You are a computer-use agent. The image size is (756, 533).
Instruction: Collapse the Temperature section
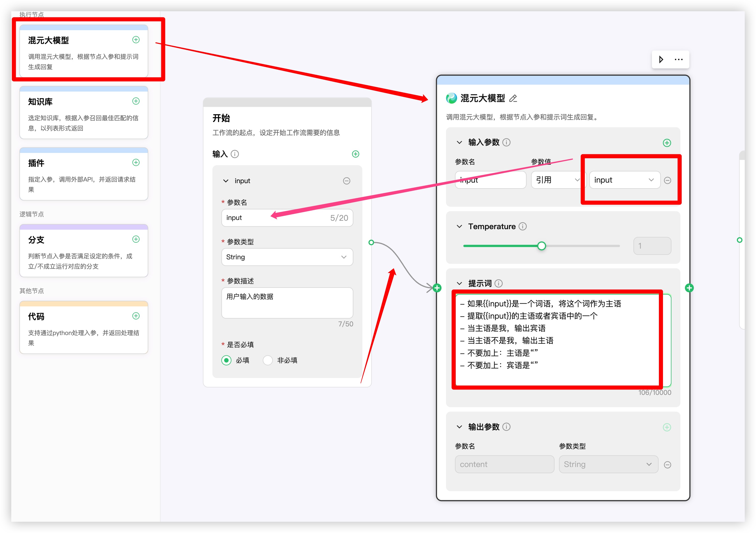pyautogui.click(x=459, y=227)
